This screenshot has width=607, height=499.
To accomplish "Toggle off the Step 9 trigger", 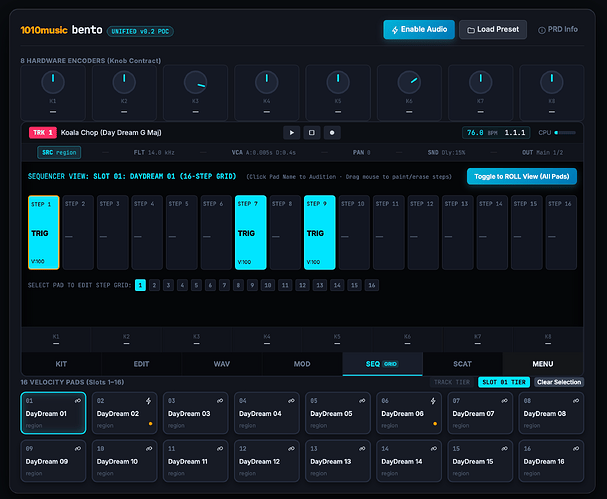I will point(319,232).
